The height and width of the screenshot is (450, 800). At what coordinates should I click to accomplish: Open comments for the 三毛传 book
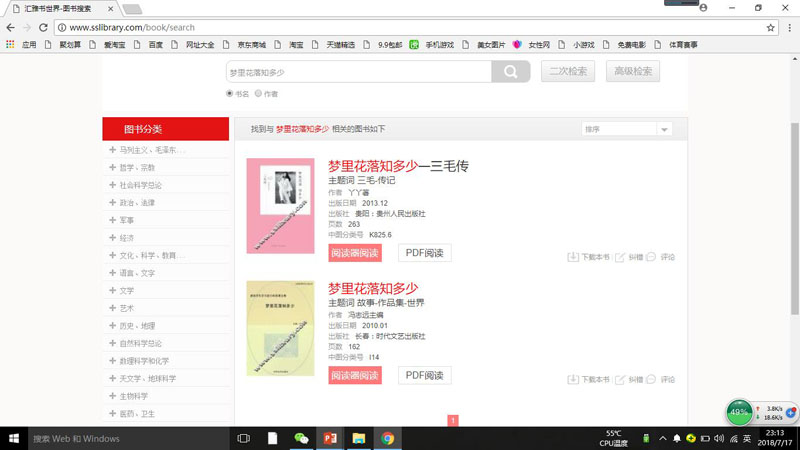[661, 257]
